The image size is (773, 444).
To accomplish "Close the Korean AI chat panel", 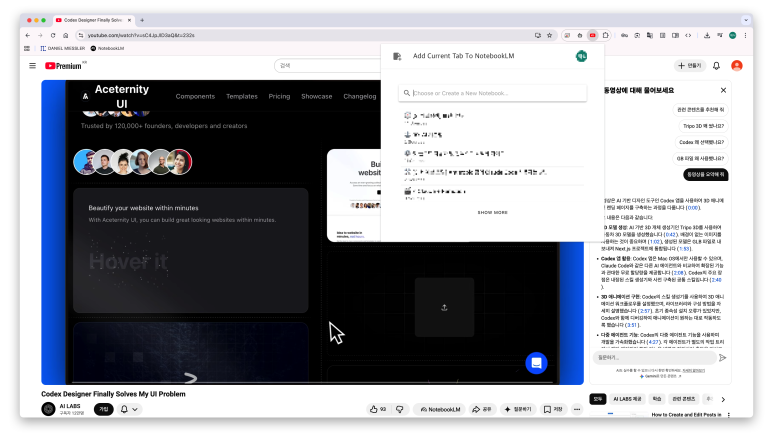I will [723, 90].
